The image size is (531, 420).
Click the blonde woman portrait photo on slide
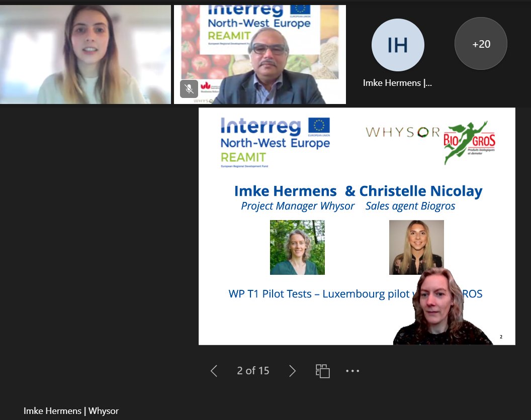coord(416,247)
